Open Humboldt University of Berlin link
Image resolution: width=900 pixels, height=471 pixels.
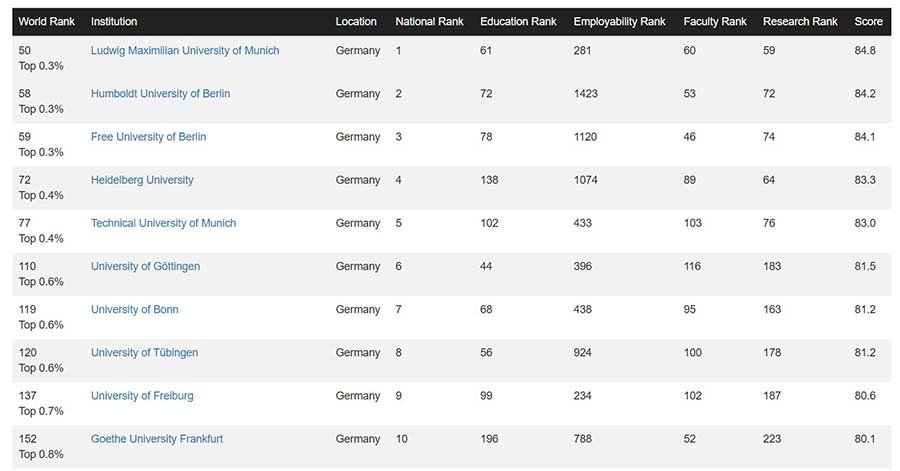click(x=160, y=94)
